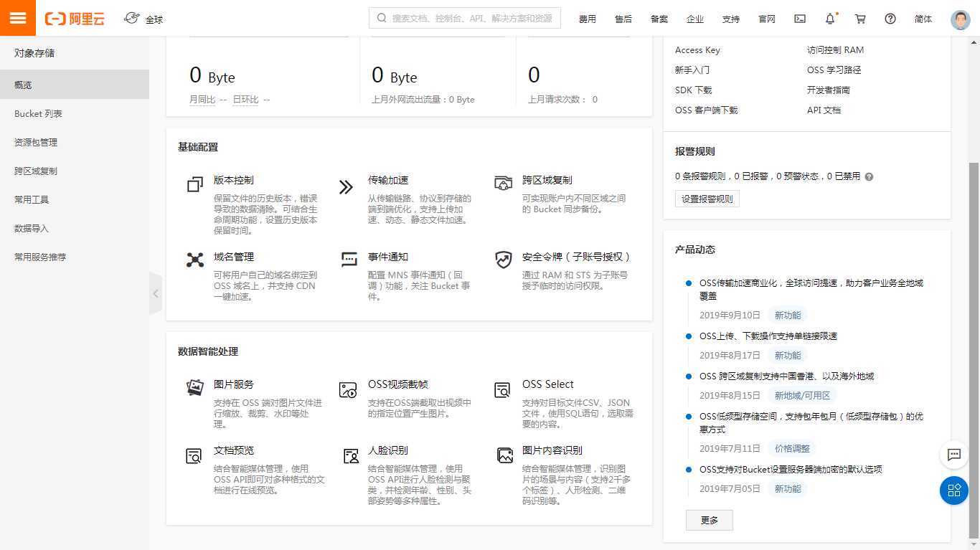Open the API 文档 link

824,110
